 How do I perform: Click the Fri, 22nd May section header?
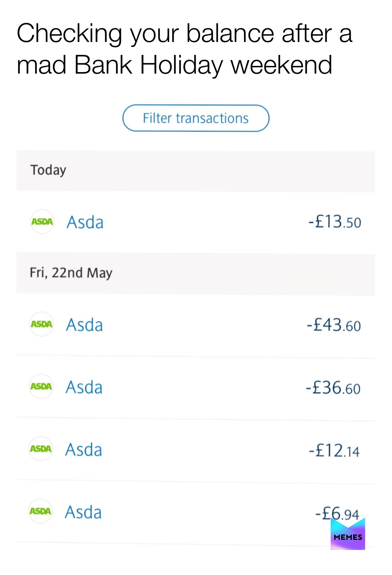[71, 273]
